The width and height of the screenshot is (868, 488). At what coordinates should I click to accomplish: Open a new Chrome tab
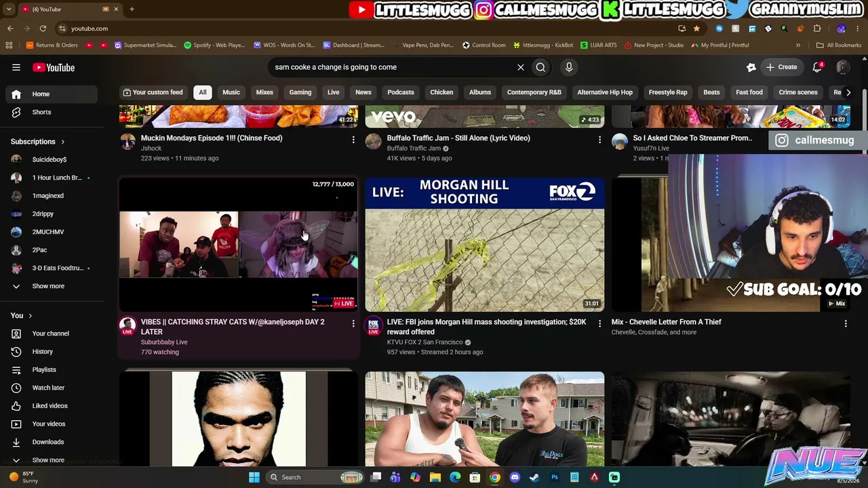(132, 9)
